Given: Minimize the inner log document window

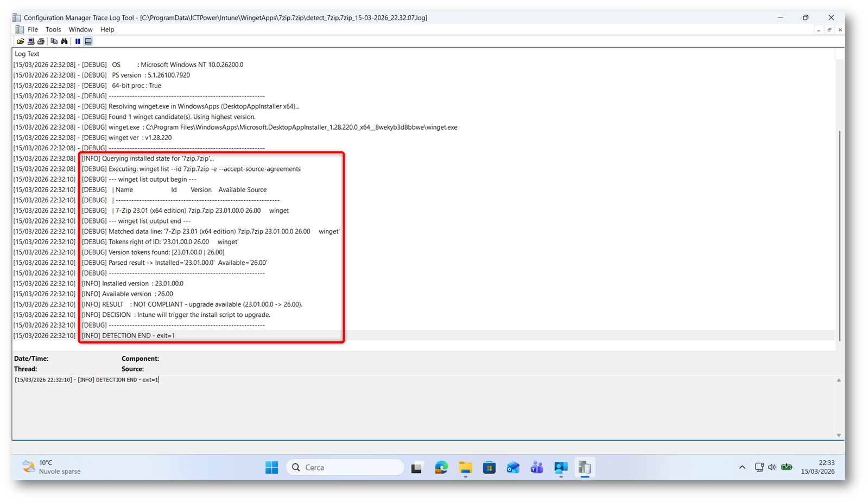Looking at the screenshot, I should [x=819, y=30].
